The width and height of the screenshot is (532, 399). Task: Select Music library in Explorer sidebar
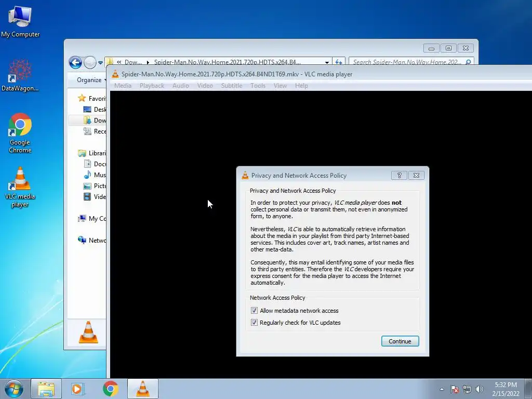coord(95,175)
